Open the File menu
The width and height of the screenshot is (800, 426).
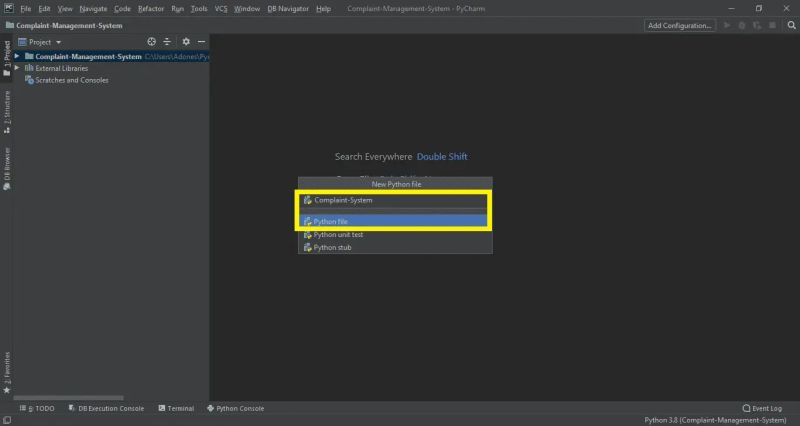pyautogui.click(x=26, y=9)
